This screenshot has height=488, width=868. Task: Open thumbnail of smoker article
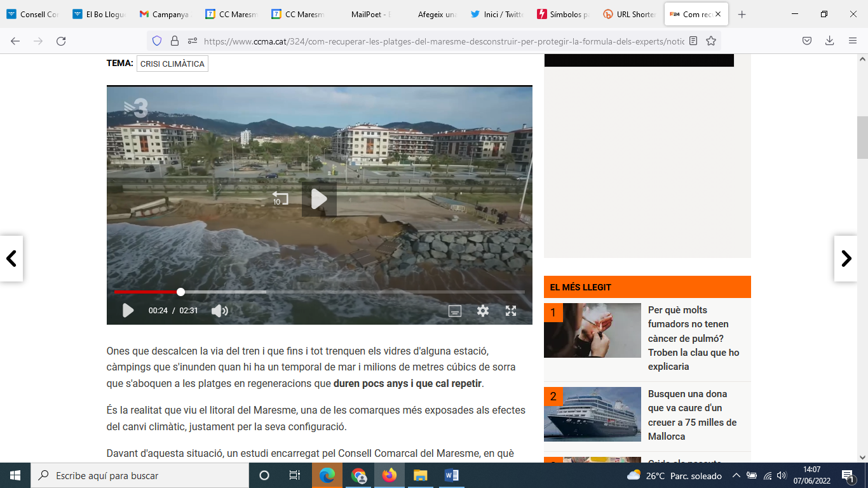pyautogui.click(x=592, y=330)
